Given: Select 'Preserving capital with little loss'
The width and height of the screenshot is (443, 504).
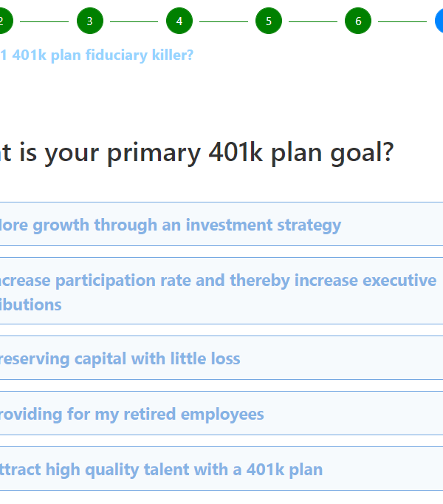Looking at the screenshot, I should pyautogui.click(x=119, y=359).
